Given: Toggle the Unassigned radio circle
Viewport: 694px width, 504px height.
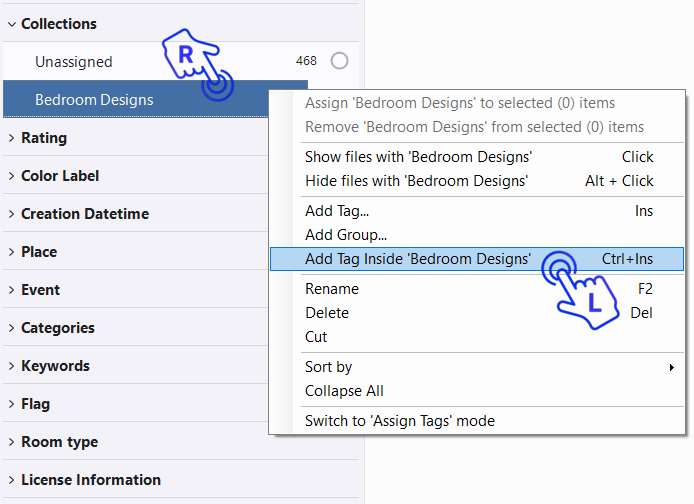Looking at the screenshot, I should (x=339, y=61).
